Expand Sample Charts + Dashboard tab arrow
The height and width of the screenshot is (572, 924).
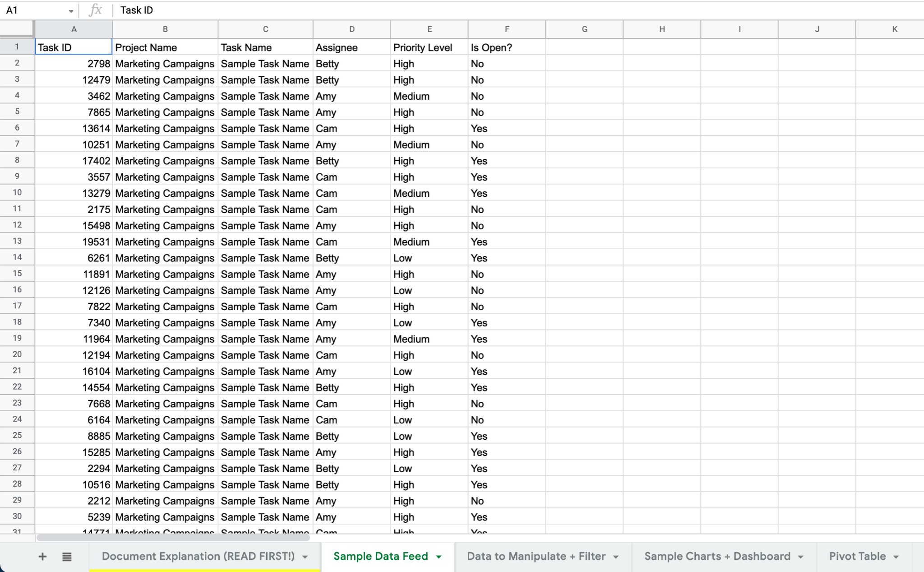pyautogui.click(x=801, y=557)
